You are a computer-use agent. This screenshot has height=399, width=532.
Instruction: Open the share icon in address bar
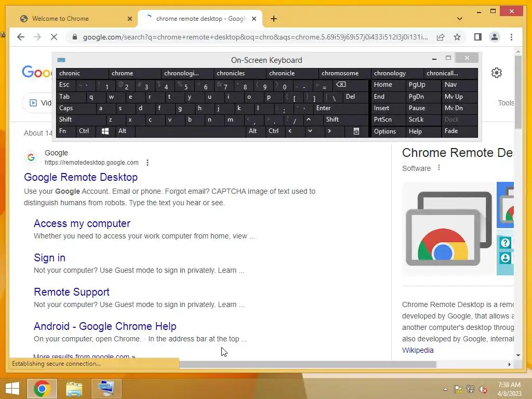[x=441, y=37]
